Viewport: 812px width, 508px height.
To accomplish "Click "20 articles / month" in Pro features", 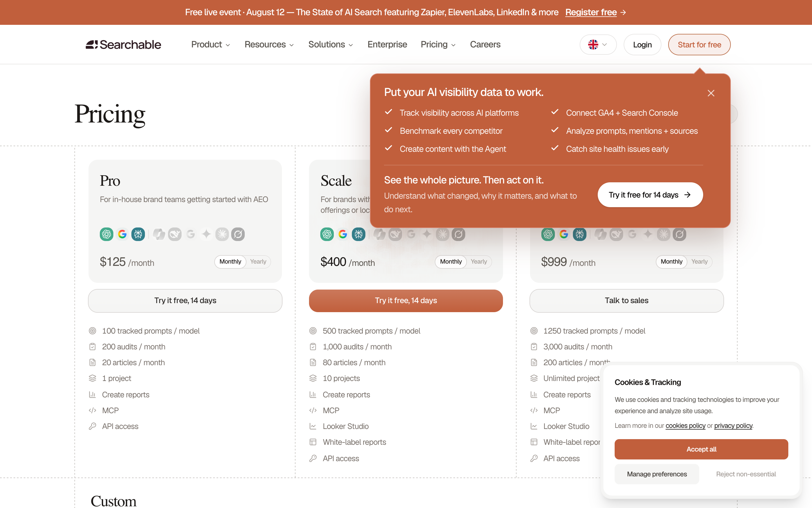I will (x=133, y=363).
